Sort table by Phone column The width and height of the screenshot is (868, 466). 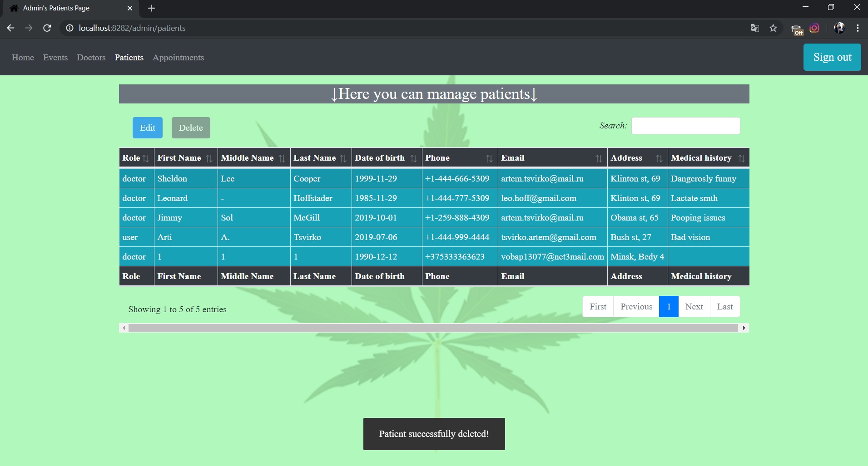pos(460,158)
